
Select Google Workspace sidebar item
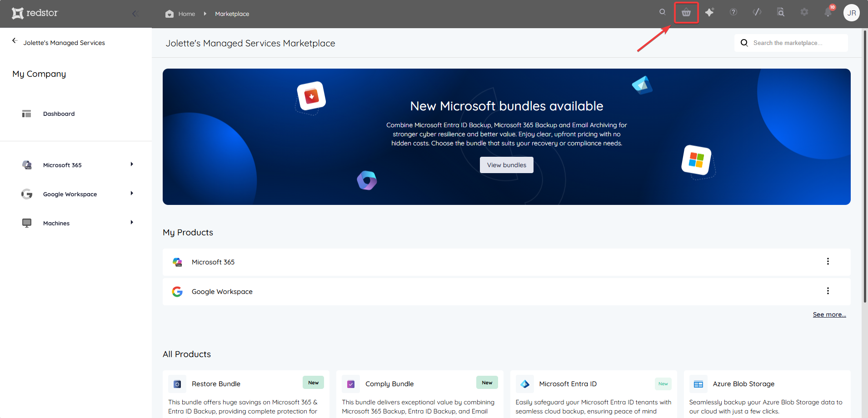[70, 194]
